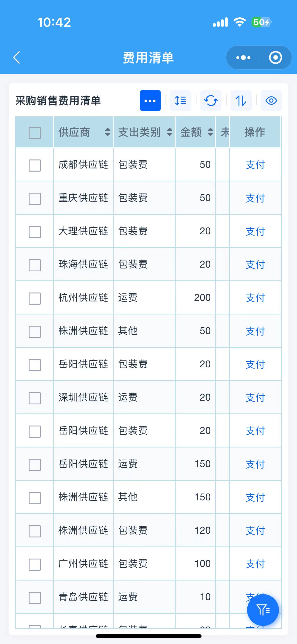Open the blue ellipsis table actions button
The height and width of the screenshot is (644, 297).
(150, 101)
